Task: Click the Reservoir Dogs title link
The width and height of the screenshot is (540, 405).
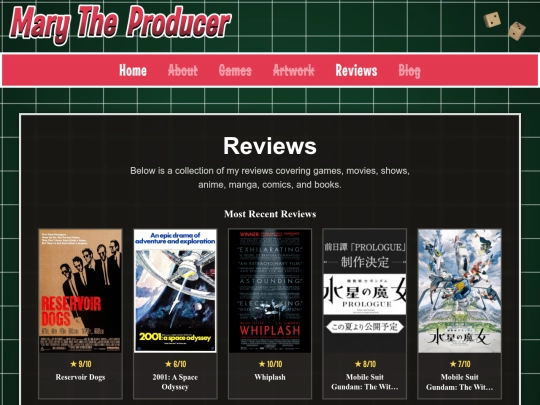Action: [80, 377]
